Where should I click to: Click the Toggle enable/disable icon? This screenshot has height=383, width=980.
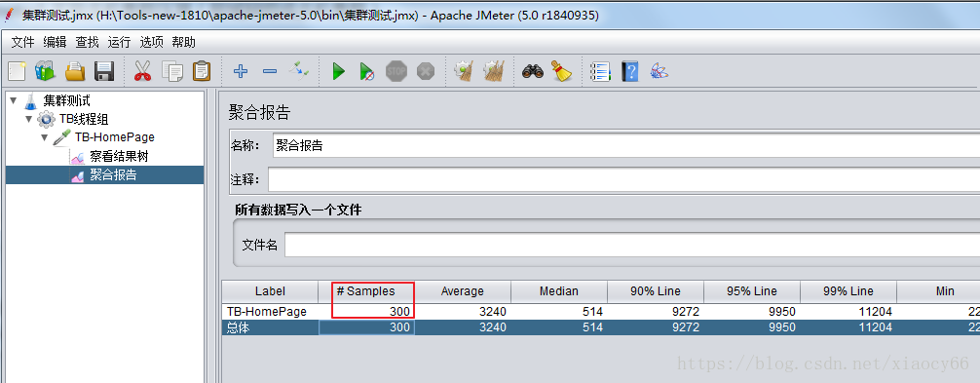coord(299,71)
